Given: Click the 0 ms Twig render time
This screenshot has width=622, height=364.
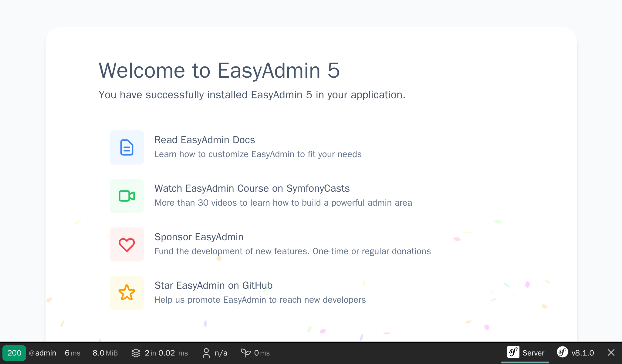Looking at the screenshot, I should click(x=262, y=353).
